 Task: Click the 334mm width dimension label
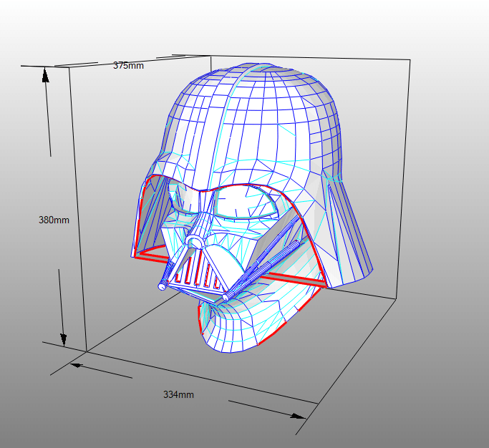point(178,395)
